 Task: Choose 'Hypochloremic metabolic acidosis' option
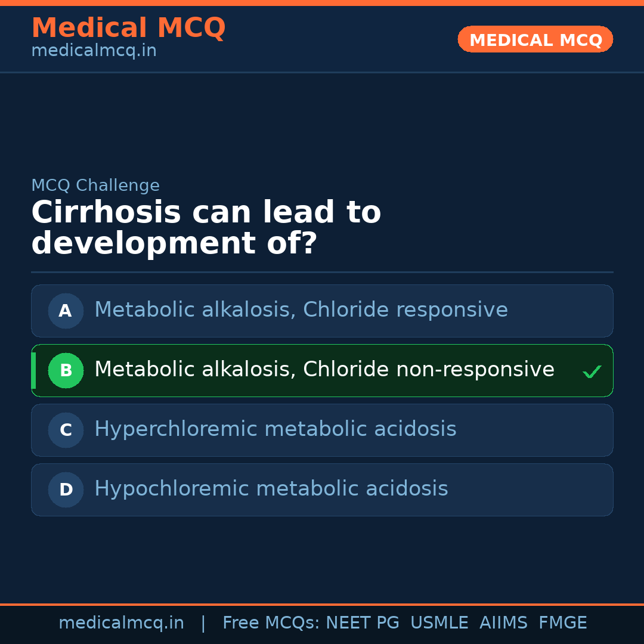click(271, 489)
